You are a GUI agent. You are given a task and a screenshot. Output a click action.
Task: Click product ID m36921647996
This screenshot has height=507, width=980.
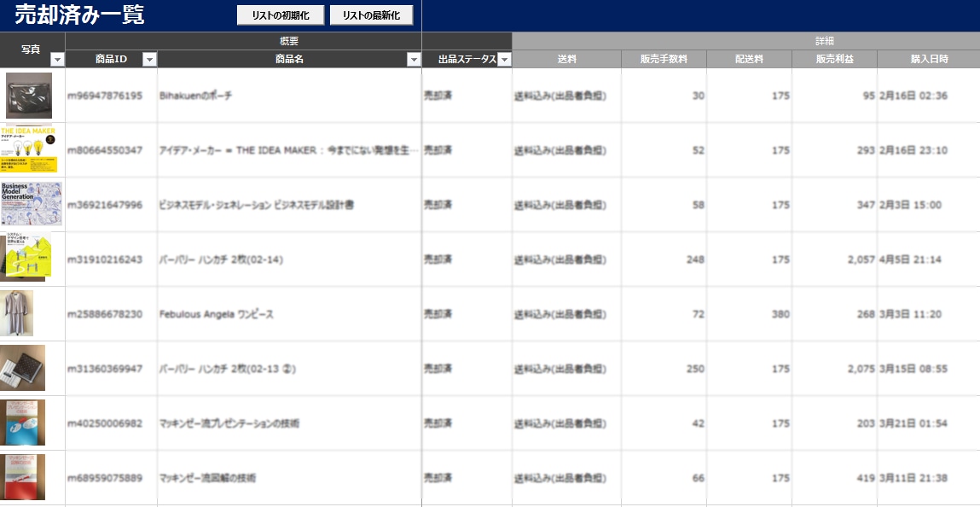pyautogui.click(x=105, y=205)
